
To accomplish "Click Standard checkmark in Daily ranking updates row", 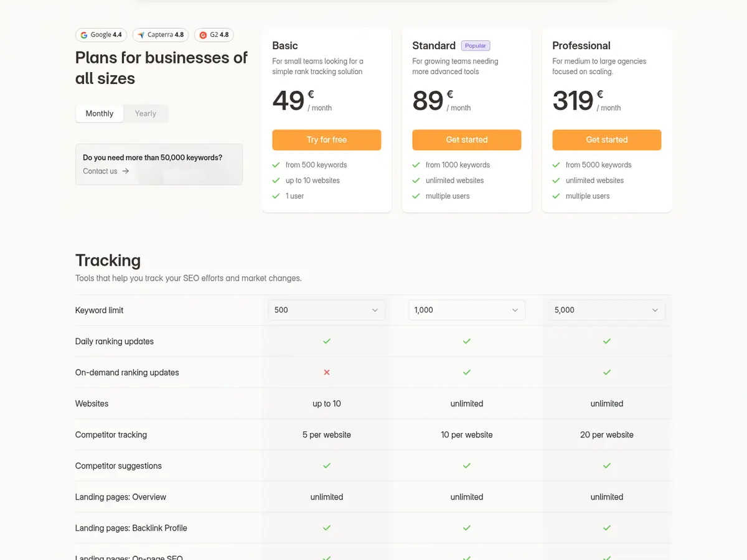I will tap(467, 341).
